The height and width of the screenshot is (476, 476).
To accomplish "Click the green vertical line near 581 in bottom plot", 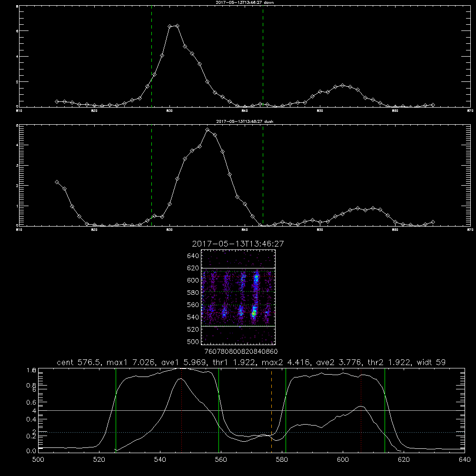I will pos(286,410).
